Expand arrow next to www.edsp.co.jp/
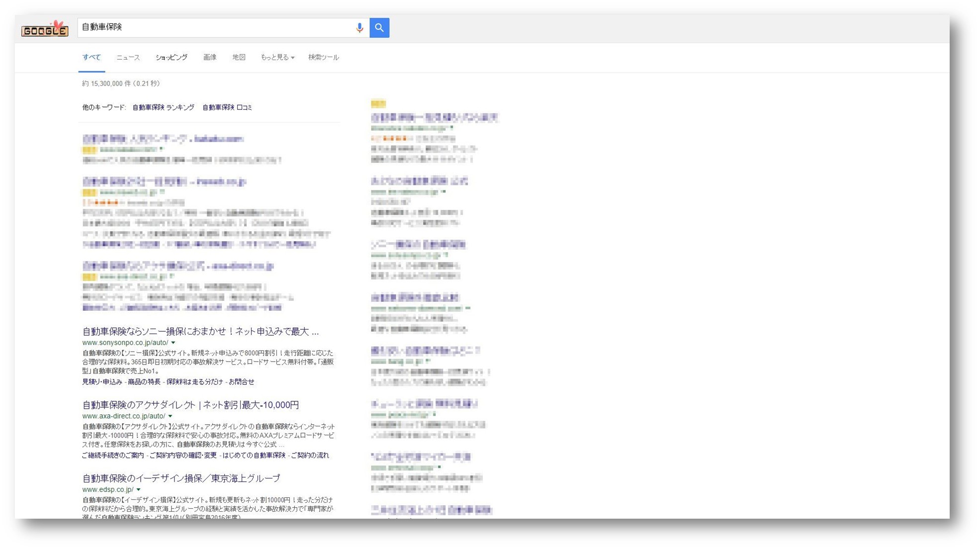Viewport: 980px width, 549px height. [x=138, y=490]
